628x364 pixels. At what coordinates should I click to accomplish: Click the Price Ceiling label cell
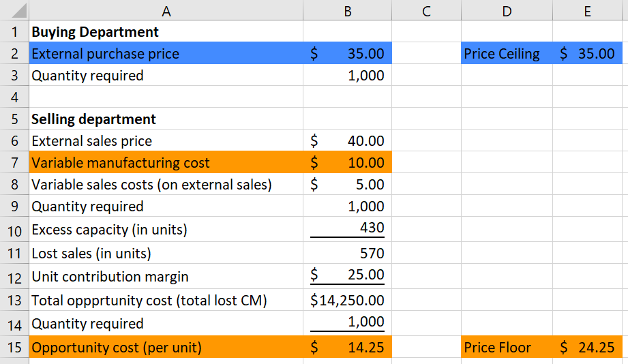click(x=507, y=53)
